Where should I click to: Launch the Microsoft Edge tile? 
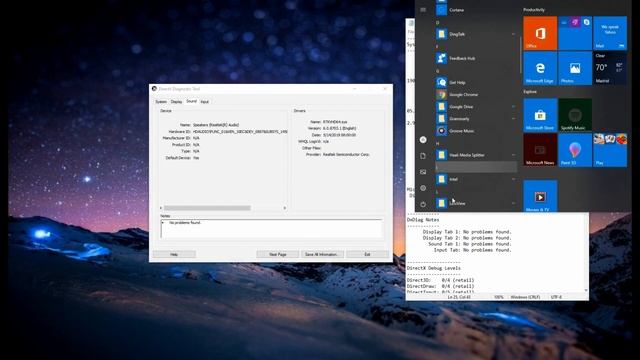tap(540, 68)
